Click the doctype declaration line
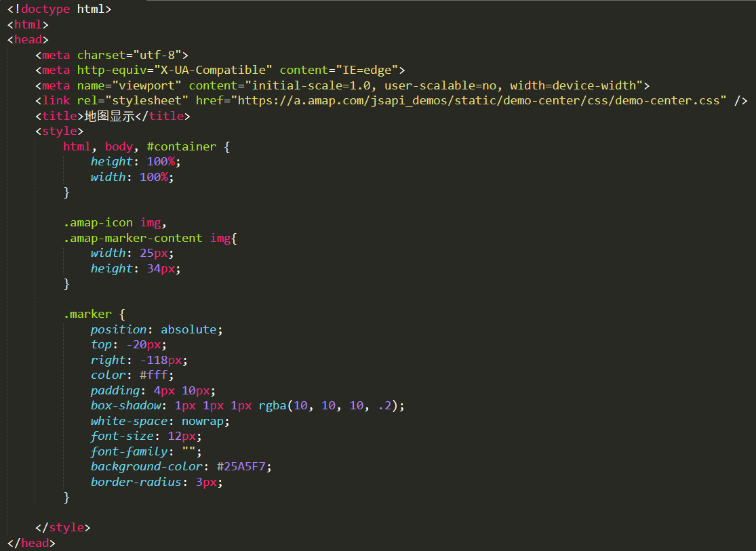This screenshot has width=756, height=551. click(x=59, y=9)
